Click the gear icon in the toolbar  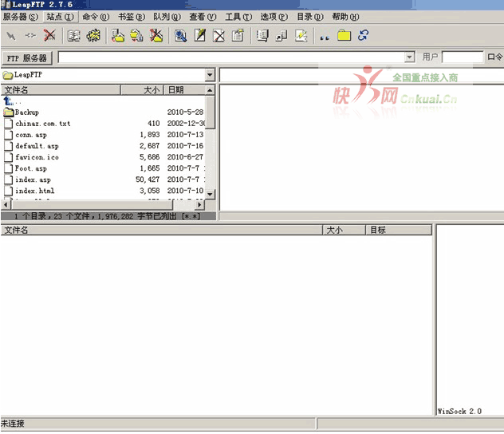tap(93, 35)
